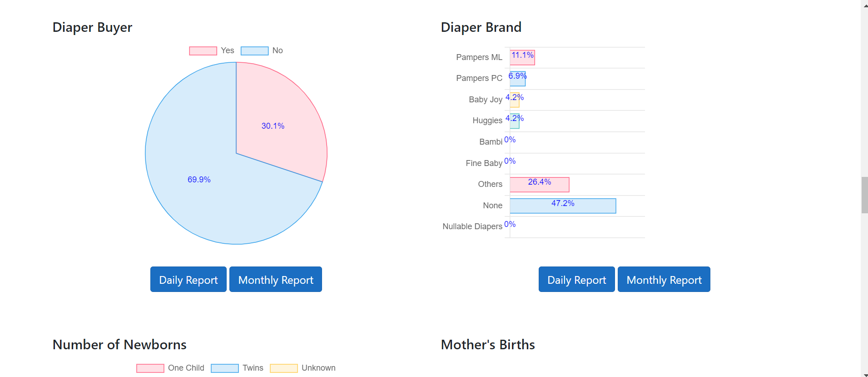
Task: Open Monthly Report for Diaper Brand
Action: point(664,280)
